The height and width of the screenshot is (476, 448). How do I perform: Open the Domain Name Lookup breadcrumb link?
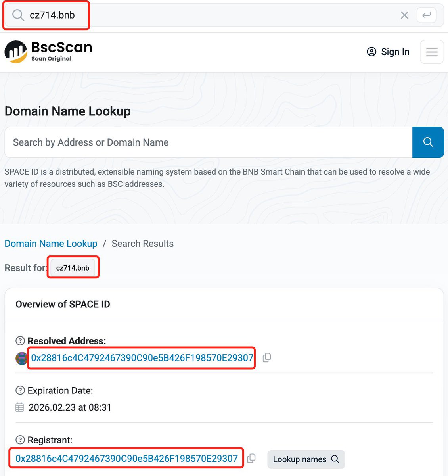click(51, 244)
